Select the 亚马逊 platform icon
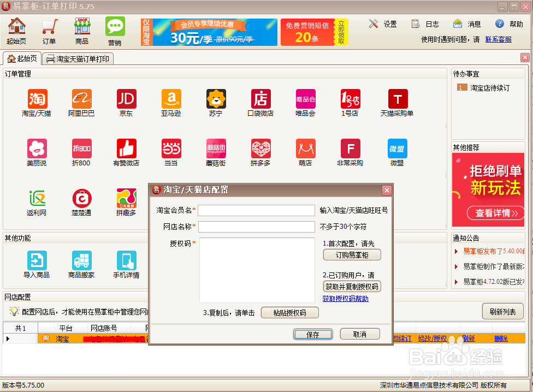 coord(171,103)
